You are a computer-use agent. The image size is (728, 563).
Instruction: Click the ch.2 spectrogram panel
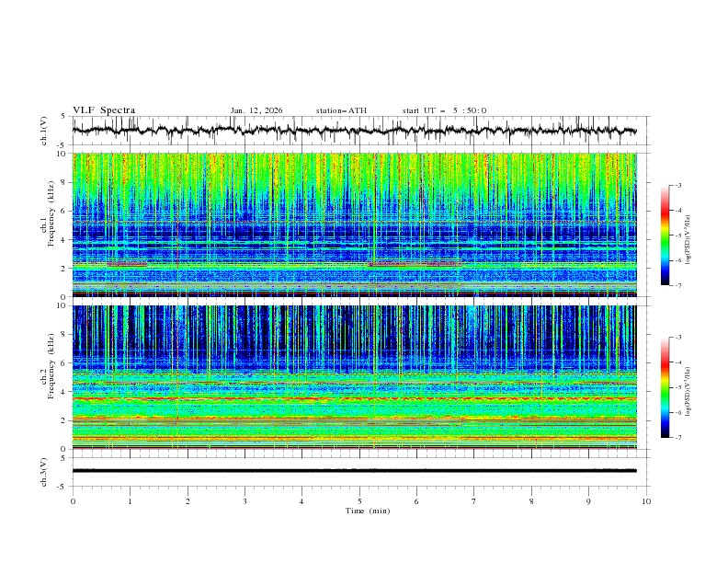[x=355, y=377]
